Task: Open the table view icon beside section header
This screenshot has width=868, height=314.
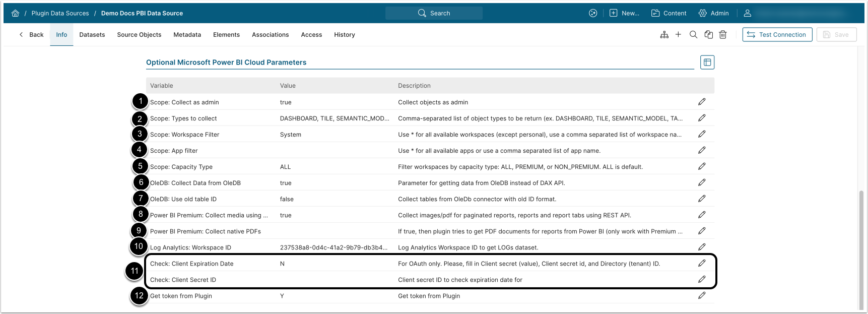Action: pos(707,62)
